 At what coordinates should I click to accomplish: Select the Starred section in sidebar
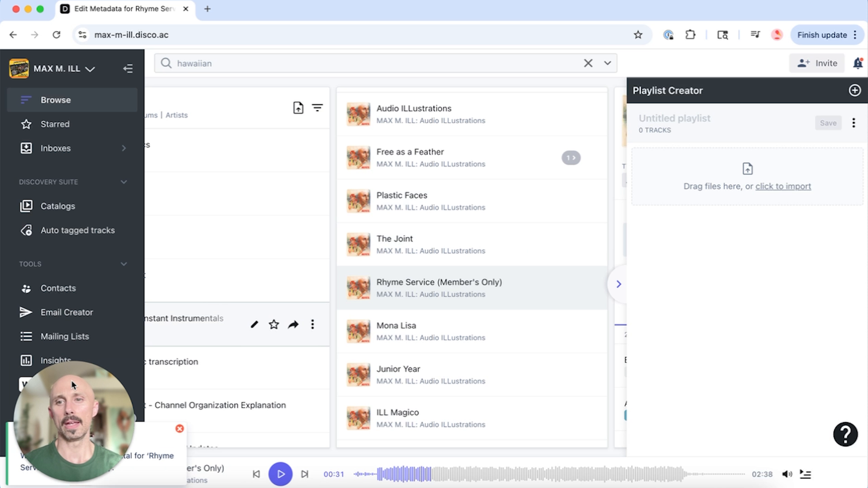[x=54, y=124]
